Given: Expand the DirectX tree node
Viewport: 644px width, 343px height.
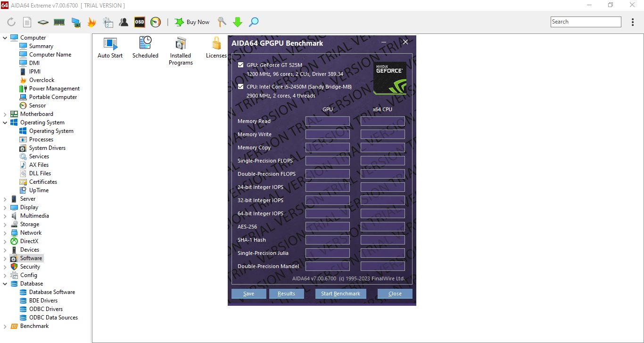Looking at the screenshot, I should coord(5,241).
